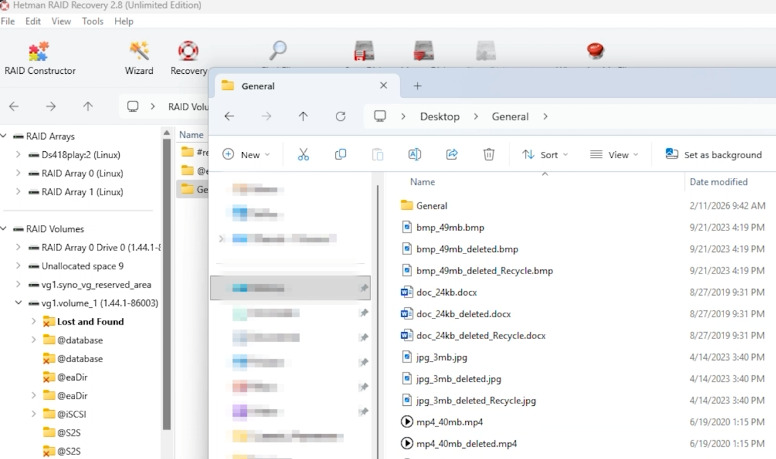Click Cut scissors icon in Explorer toolbar
Viewport: 776px width, 459px height.
pos(303,154)
